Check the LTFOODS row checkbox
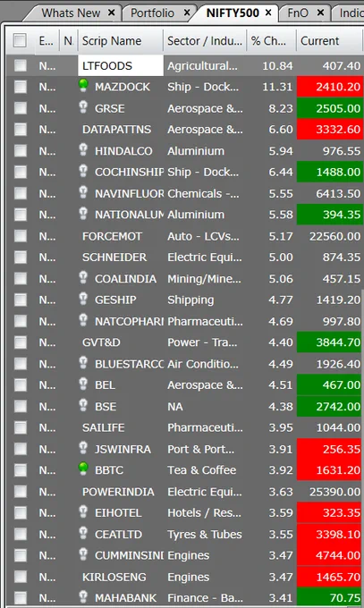364x608 pixels. (x=21, y=65)
